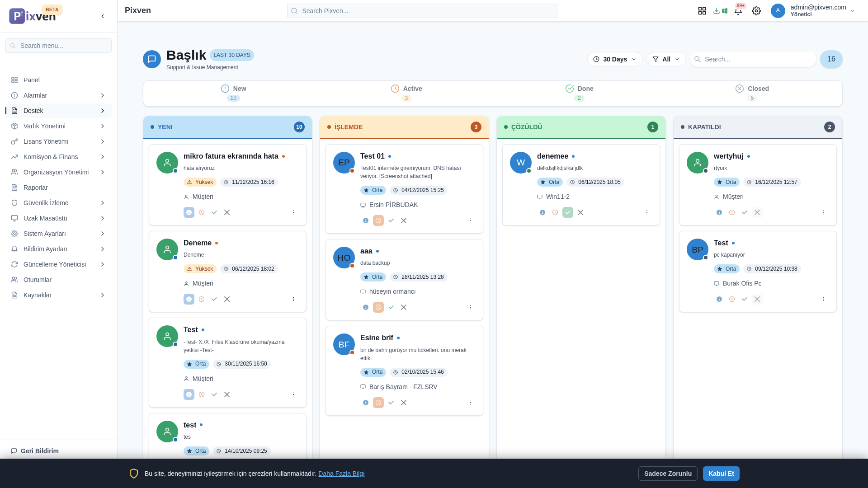Open Raporlar in the sidebar menu

(36, 188)
